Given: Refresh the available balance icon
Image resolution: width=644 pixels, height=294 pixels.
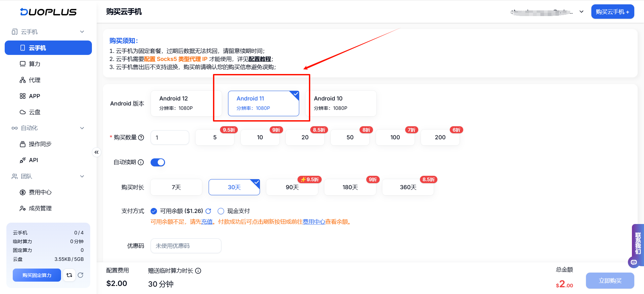Looking at the screenshot, I should [x=208, y=211].
